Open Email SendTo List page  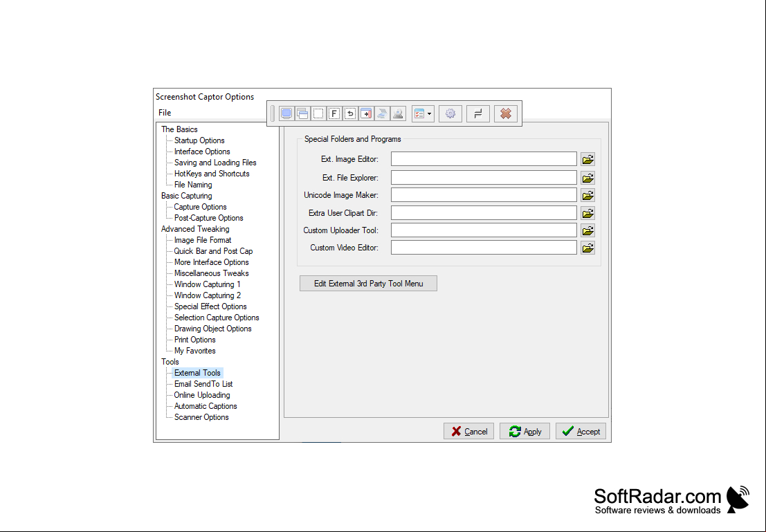click(203, 384)
